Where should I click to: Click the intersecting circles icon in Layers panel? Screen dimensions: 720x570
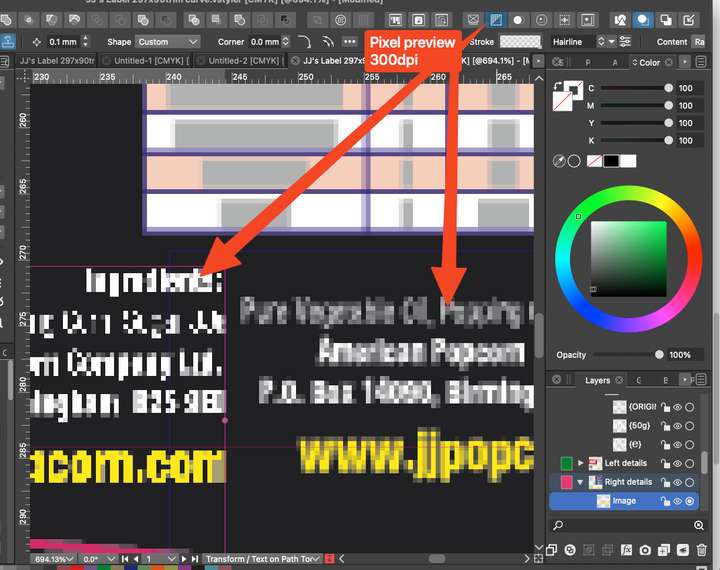point(570,550)
